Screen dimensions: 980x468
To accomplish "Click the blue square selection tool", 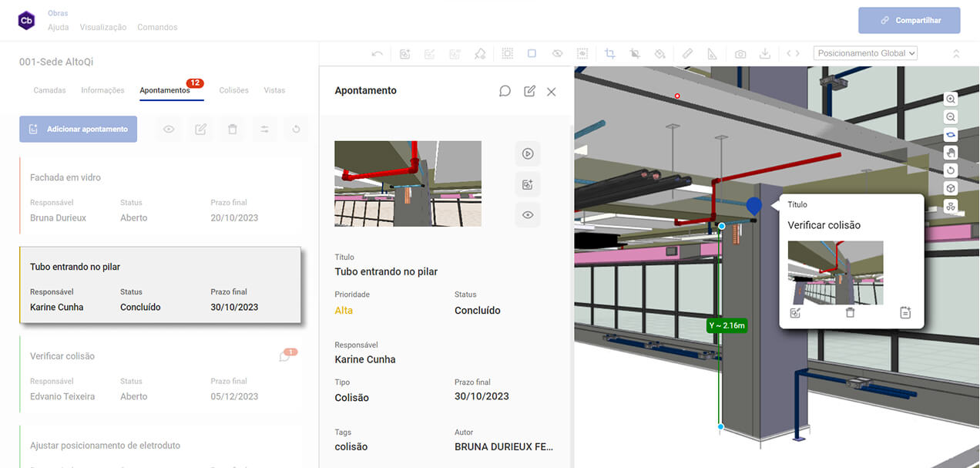I will 532,54.
